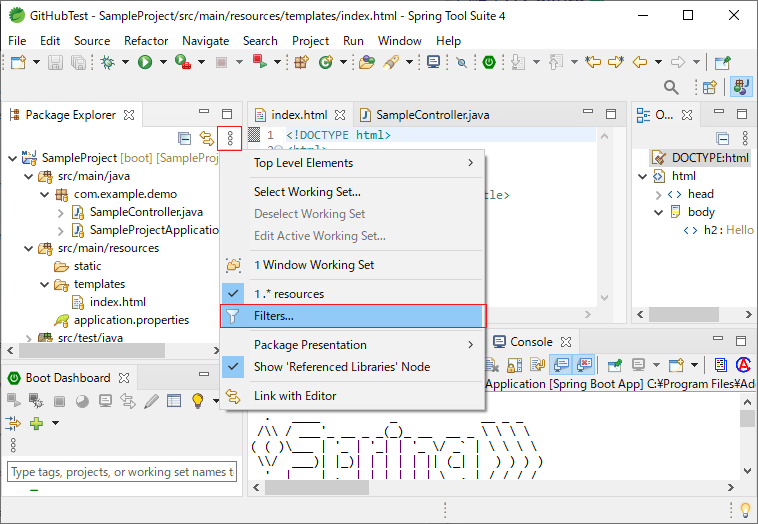Screen dimensions: 758x524
Task: Expand the head node in Outline
Action: click(x=658, y=195)
